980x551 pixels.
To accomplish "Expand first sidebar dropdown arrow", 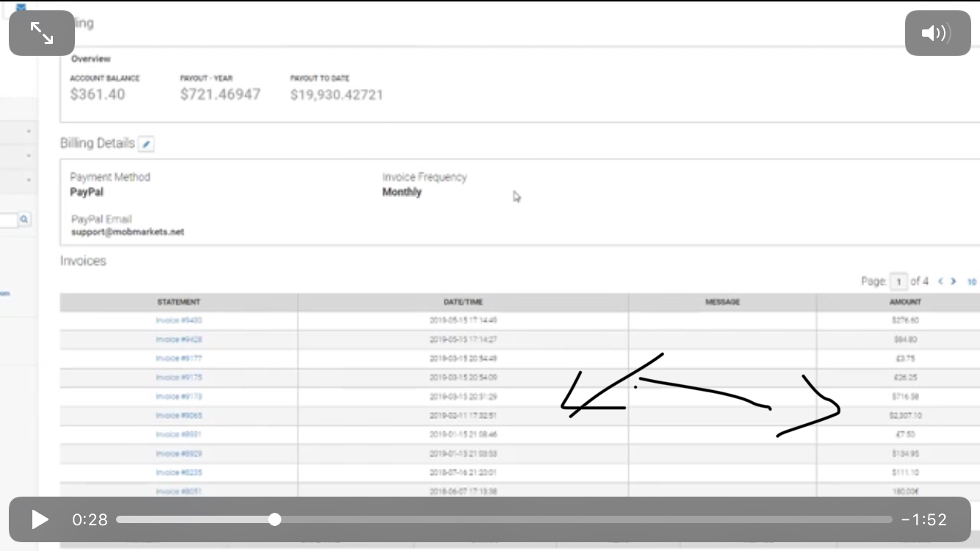I will pos(29,132).
